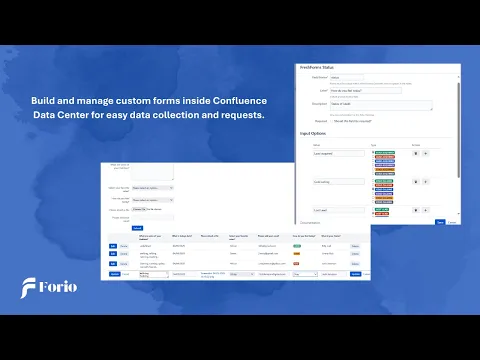
Task: Click the far-right Delete button on the first row
Action: [355, 246]
